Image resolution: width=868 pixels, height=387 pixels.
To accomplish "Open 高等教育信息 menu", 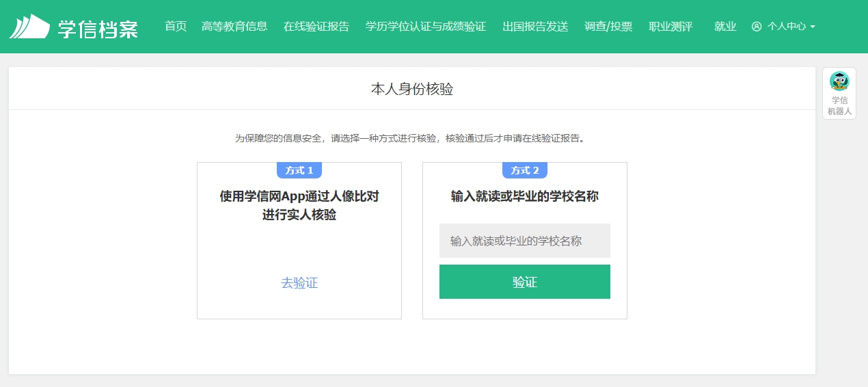I will (234, 27).
